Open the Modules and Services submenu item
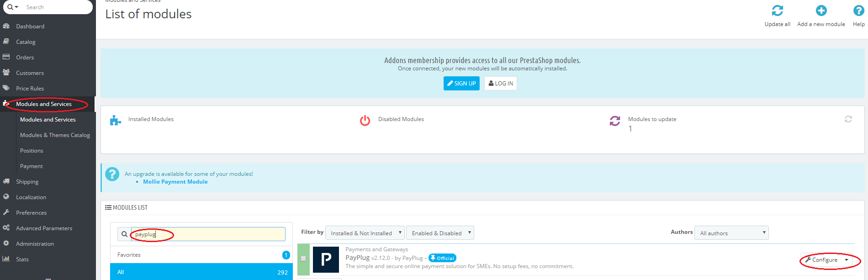Viewport: 868px width, 280px height. click(x=48, y=120)
